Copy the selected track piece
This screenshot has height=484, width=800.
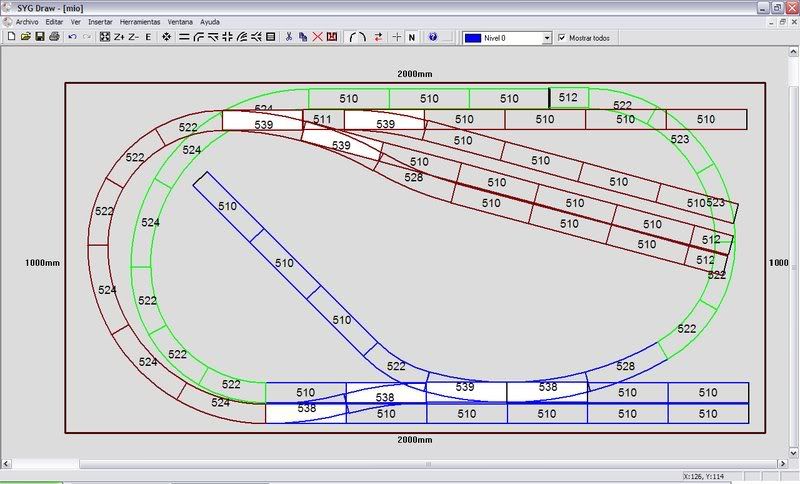click(303, 37)
